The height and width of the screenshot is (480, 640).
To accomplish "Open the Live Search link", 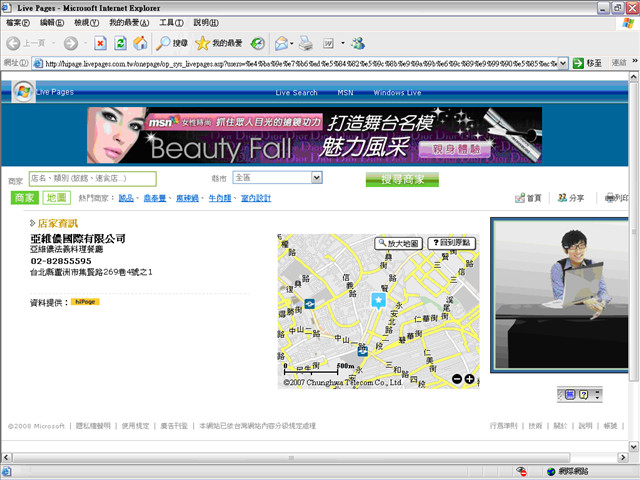I will (296, 93).
